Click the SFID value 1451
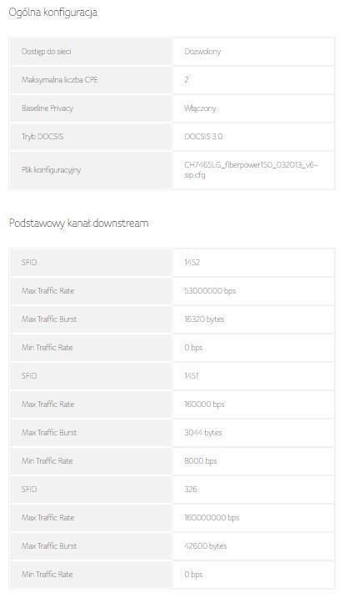The image size is (364, 603). click(192, 376)
